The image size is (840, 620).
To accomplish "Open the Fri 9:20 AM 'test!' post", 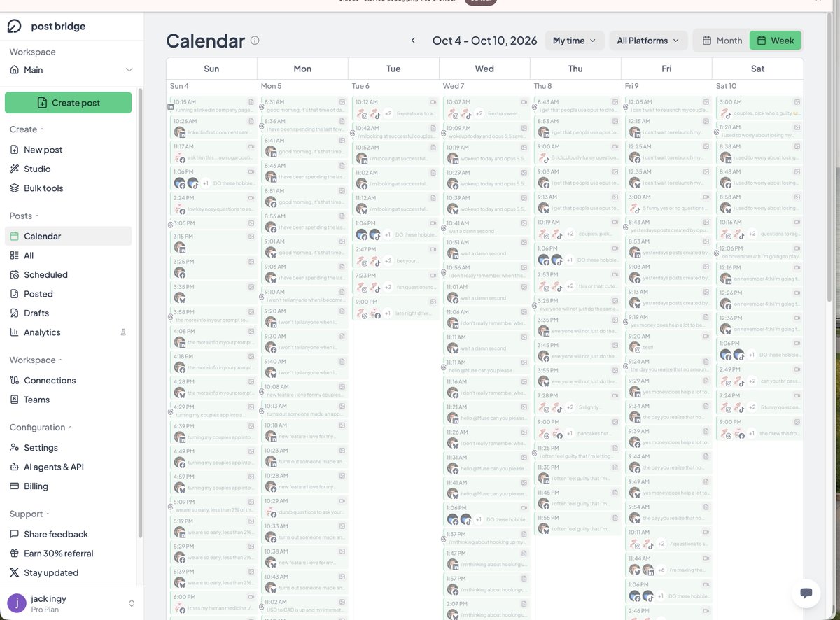I will click(667, 342).
